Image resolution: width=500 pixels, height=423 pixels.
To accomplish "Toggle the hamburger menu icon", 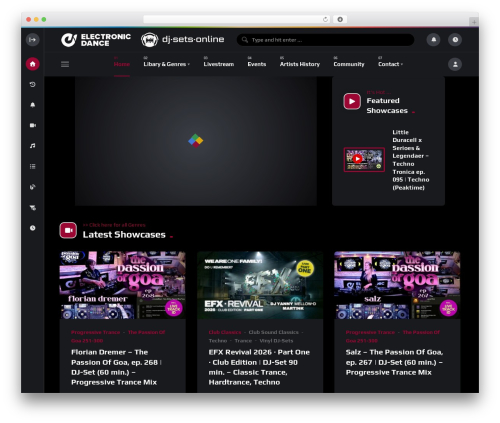I will coord(65,64).
